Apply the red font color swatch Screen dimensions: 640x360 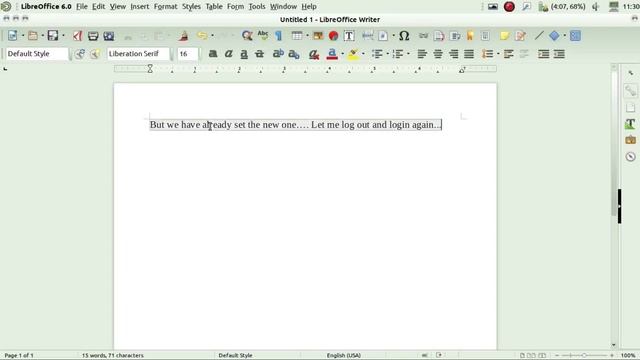click(x=332, y=54)
